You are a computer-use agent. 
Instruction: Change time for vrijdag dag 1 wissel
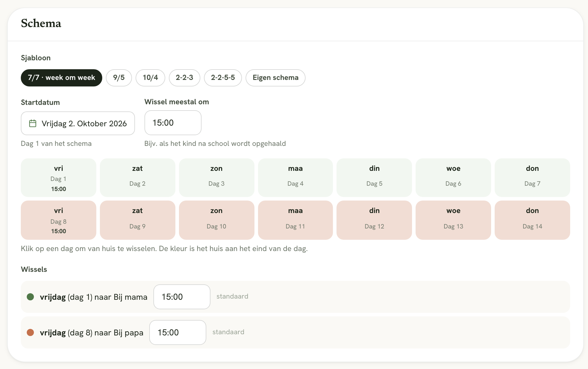(182, 297)
